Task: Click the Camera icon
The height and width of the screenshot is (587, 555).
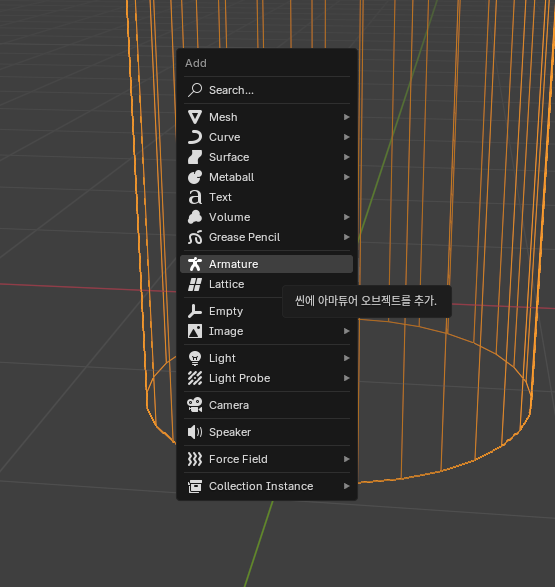Action: coord(195,405)
